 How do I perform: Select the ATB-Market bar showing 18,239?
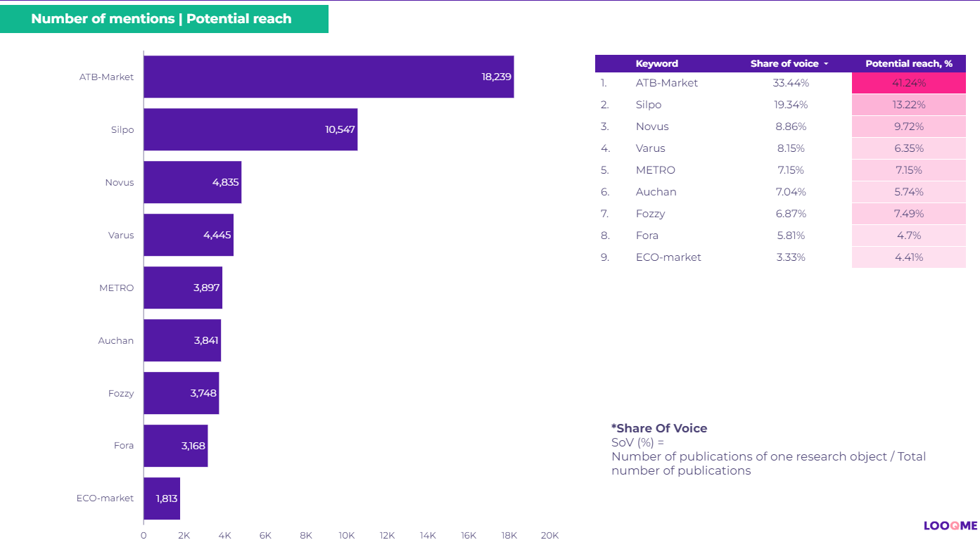[x=329, y=77]
